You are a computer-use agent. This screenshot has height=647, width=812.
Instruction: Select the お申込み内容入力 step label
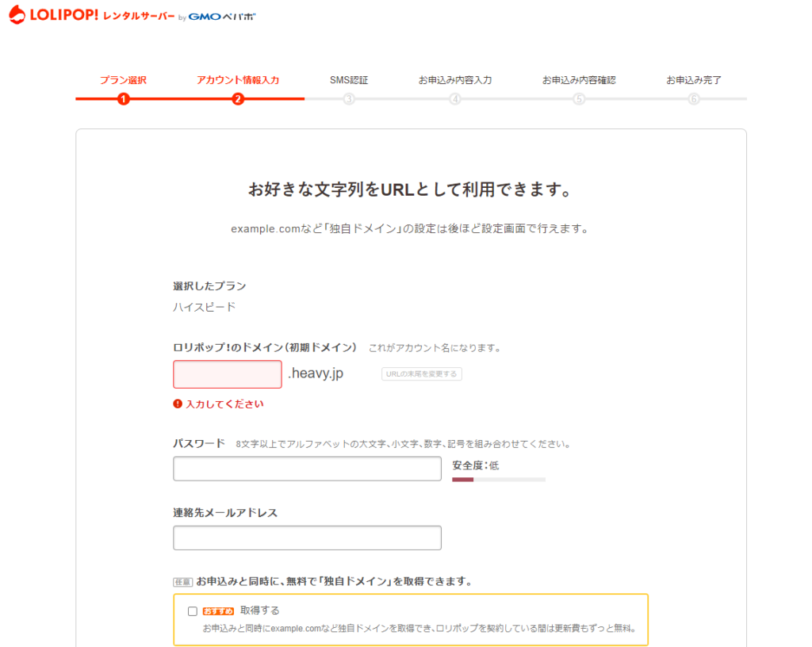pos(455,80)
